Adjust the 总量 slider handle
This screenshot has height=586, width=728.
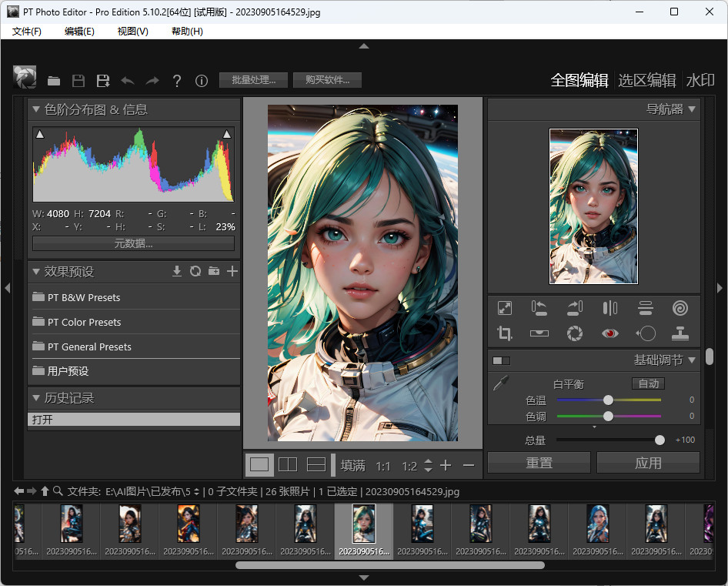pos(660,440)
